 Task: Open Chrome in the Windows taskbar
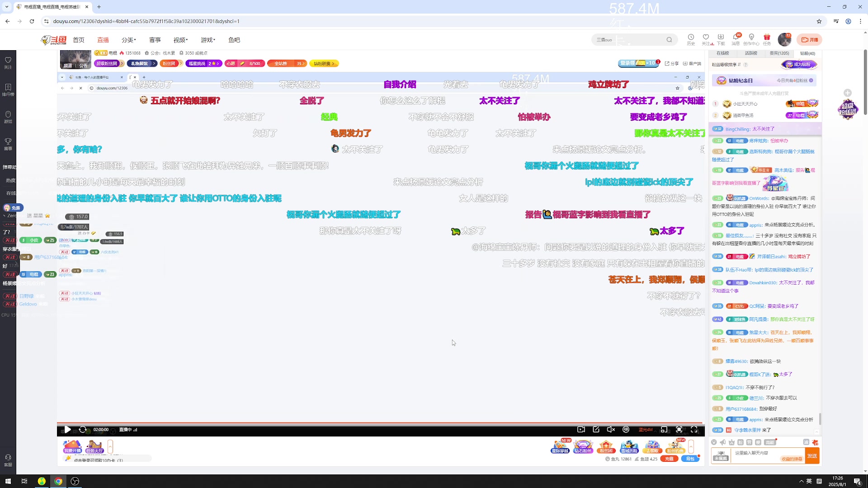point(58,481)
